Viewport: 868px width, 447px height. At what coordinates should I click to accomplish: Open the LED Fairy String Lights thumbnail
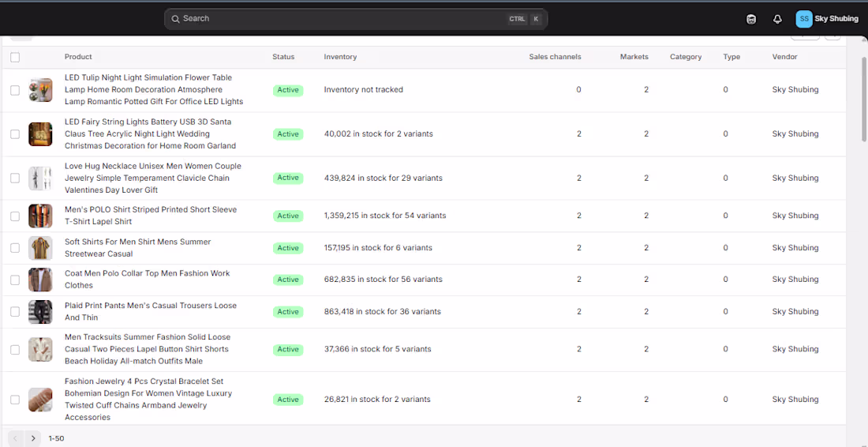tap(40, 134)
